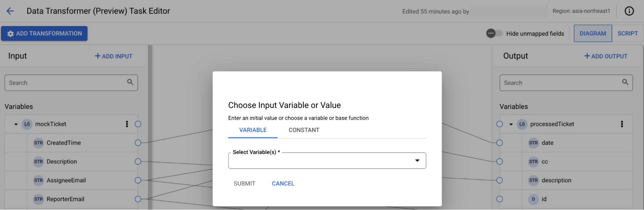Click the Input search magnifier icon
The width and height of the screenshot is (644, 210).
130,82
